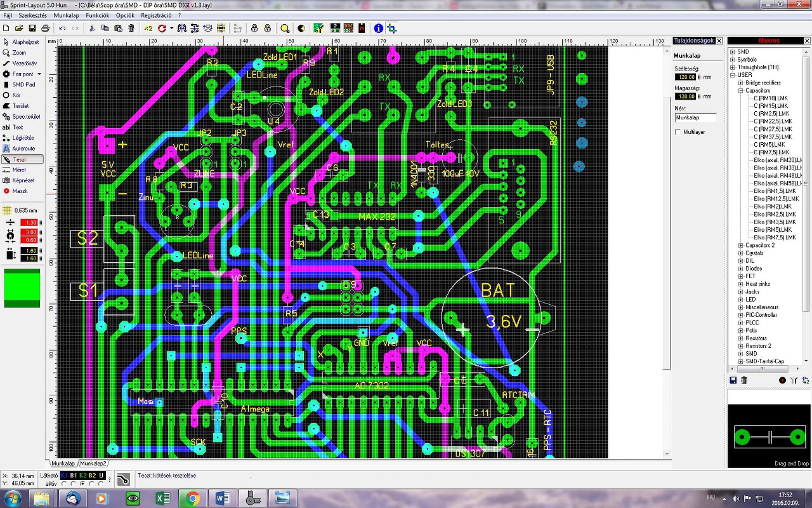The height and width of the screenshot is (508, 812).
Task: Activate layer U radio button
Action: pos(101,483)
